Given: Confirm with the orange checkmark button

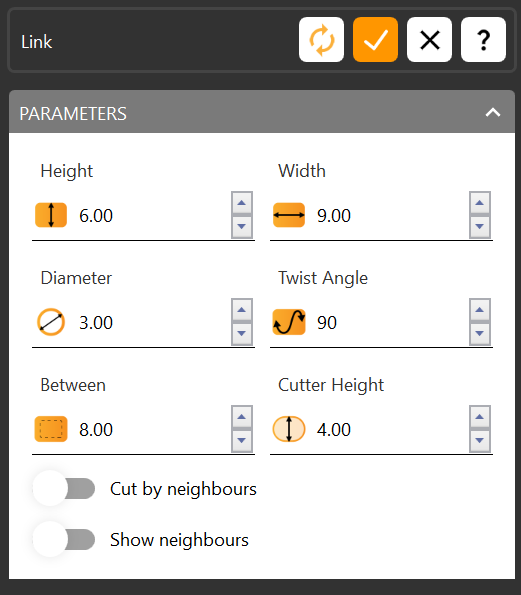Looking at the screenshot, I should pyautogui.click(x=375, y=39).
